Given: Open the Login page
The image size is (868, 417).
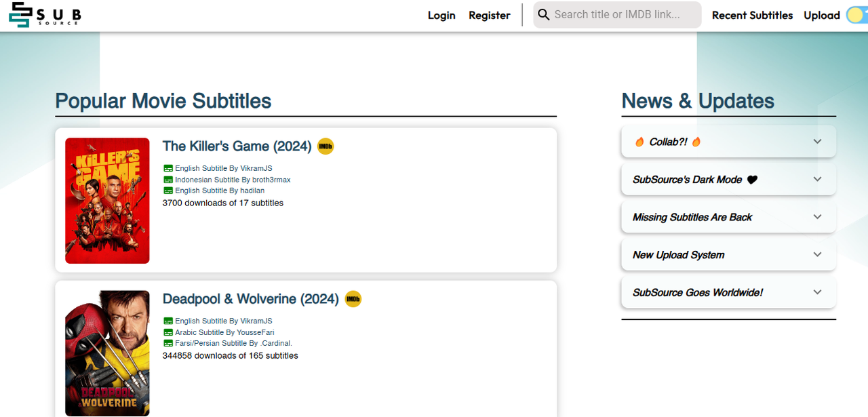Looking at the screenshot, I should pos(441,15).
